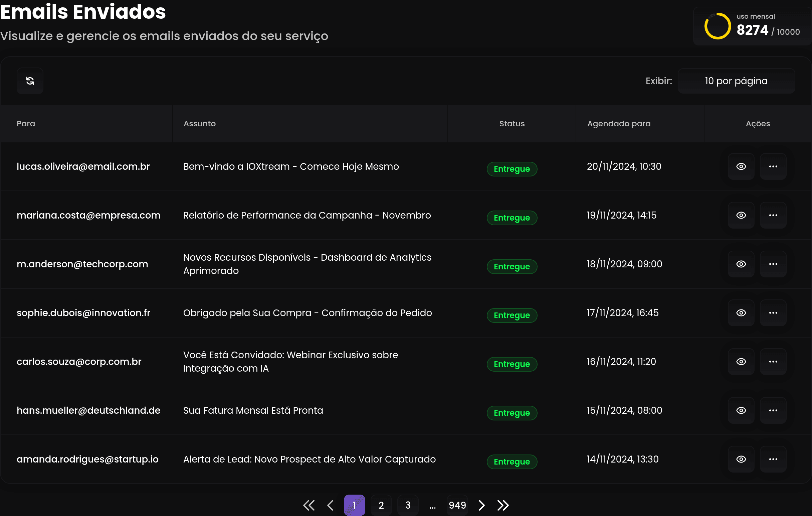View email sent to amanda.rodrigues@startup.io
The width and height of the screenshot is (812, 516).
741,459
